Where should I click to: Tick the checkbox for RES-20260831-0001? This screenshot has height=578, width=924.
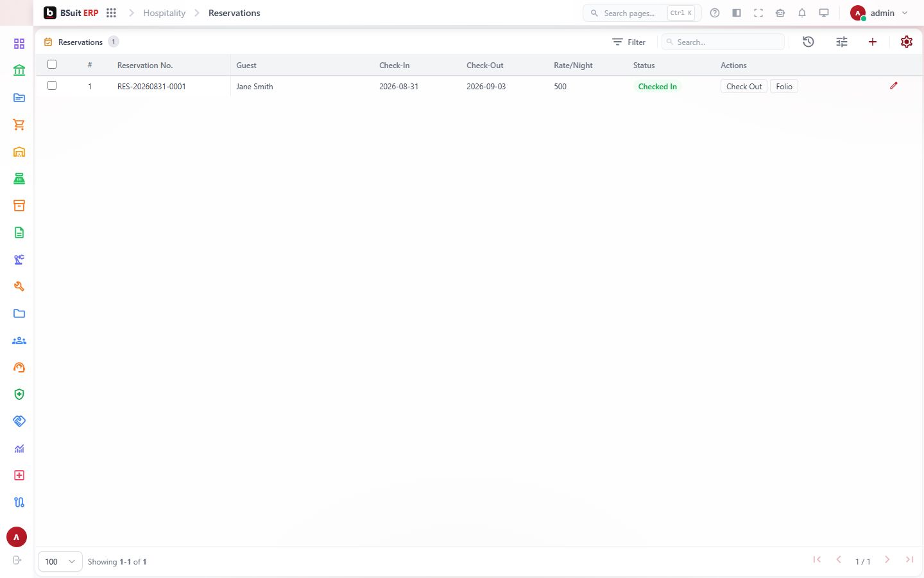pos(52,85)
